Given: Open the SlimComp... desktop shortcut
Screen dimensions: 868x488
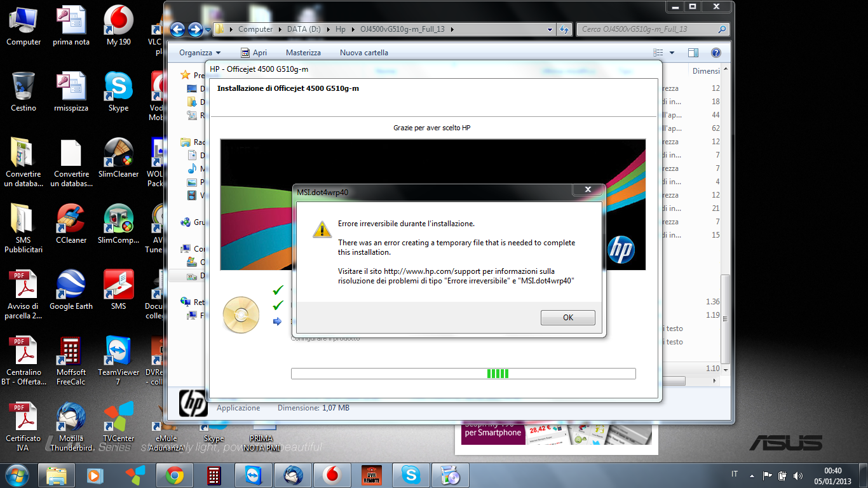Looking at the screenshot, I should click(x=119, y=224).
